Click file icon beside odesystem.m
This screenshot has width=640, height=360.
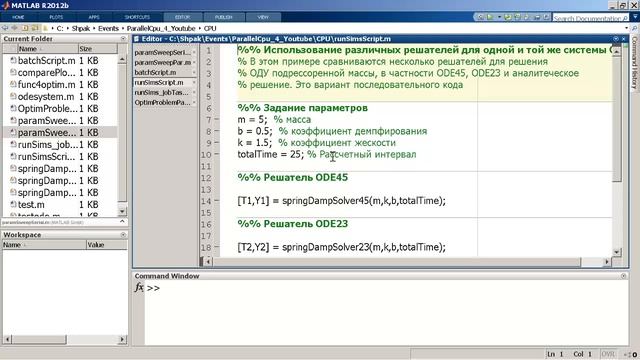[x=13, y=97]
